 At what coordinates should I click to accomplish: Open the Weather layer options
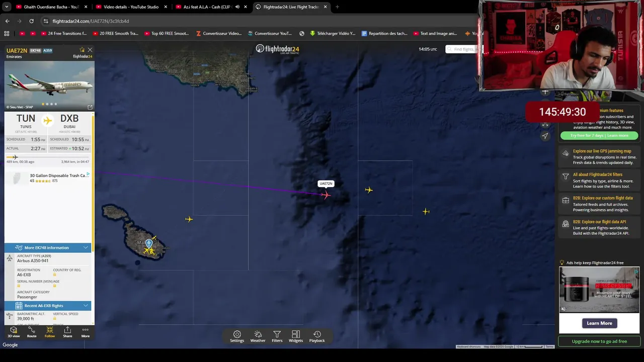[258, 336]
